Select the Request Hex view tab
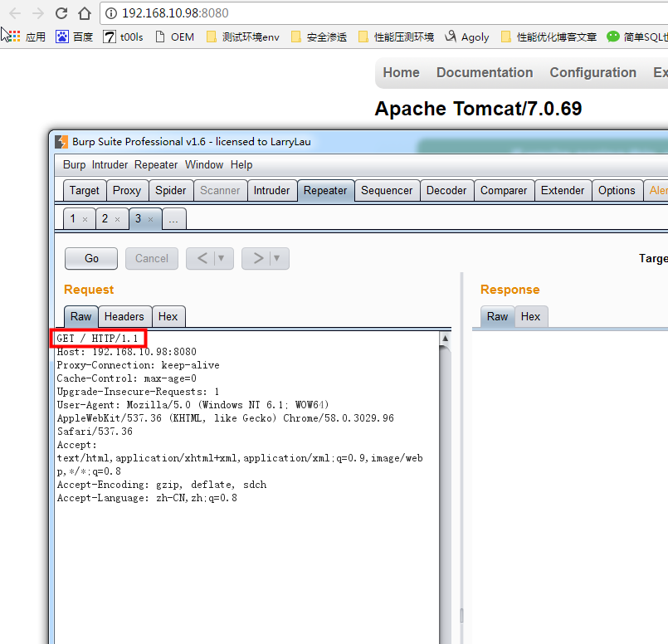 (x=168, y=316)
